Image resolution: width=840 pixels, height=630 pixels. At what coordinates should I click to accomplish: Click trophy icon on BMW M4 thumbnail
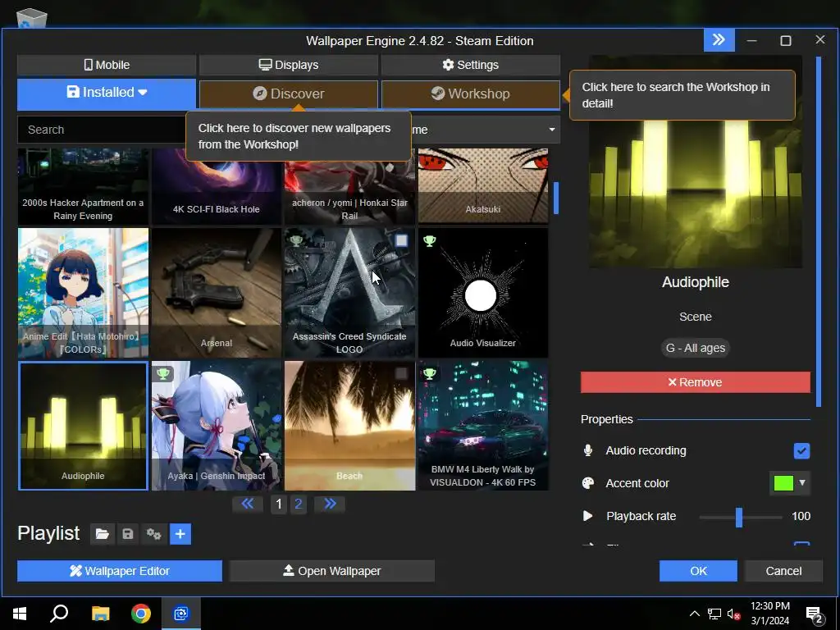point(429,373)
